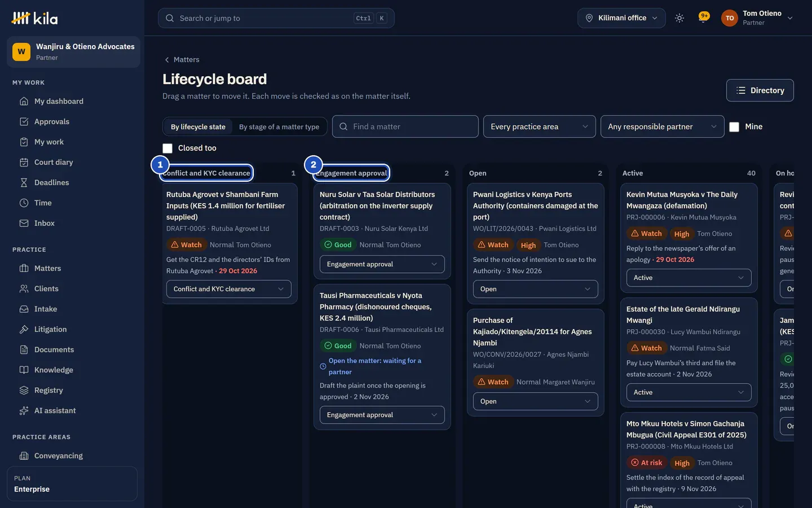The width and height of the screenshot is (812, 508).
Task: Open Time clock icon in sidebar
Action: coord(24,203)
